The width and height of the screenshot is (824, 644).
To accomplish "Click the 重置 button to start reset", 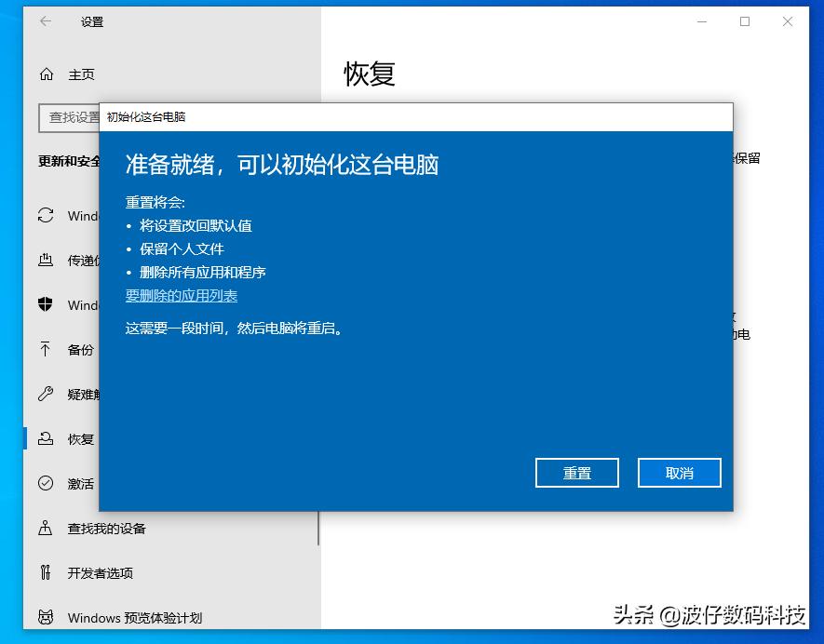I will pos(576,472).
